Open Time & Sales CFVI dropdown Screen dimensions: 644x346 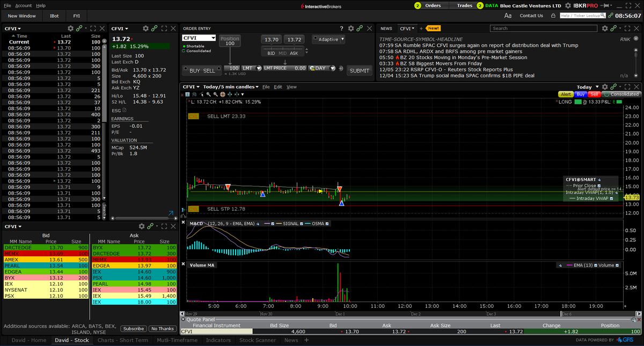[13, 28]
